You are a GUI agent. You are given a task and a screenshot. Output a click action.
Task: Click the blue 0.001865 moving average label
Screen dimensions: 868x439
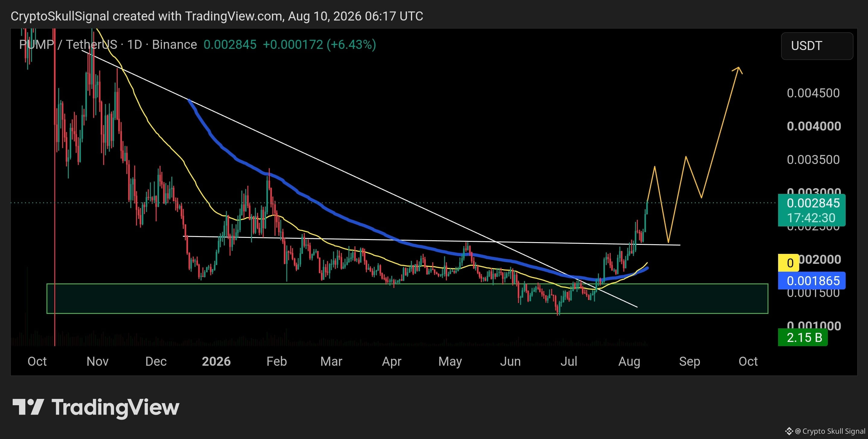point(811,280)
